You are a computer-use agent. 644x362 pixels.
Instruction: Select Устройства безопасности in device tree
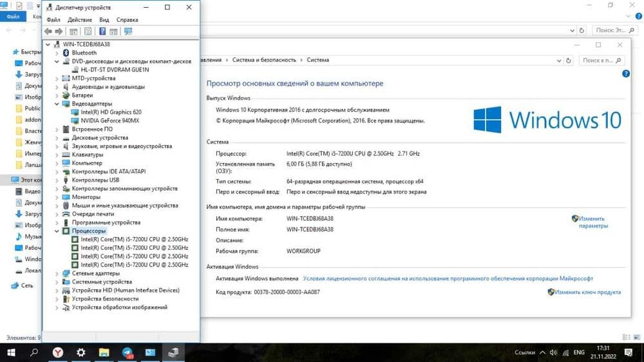coord(105,299)
